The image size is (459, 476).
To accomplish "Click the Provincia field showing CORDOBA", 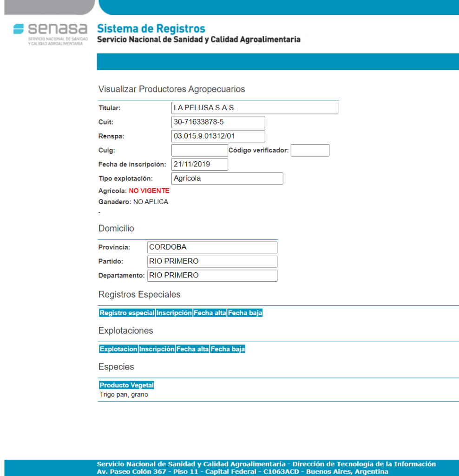I will (212, 247).
